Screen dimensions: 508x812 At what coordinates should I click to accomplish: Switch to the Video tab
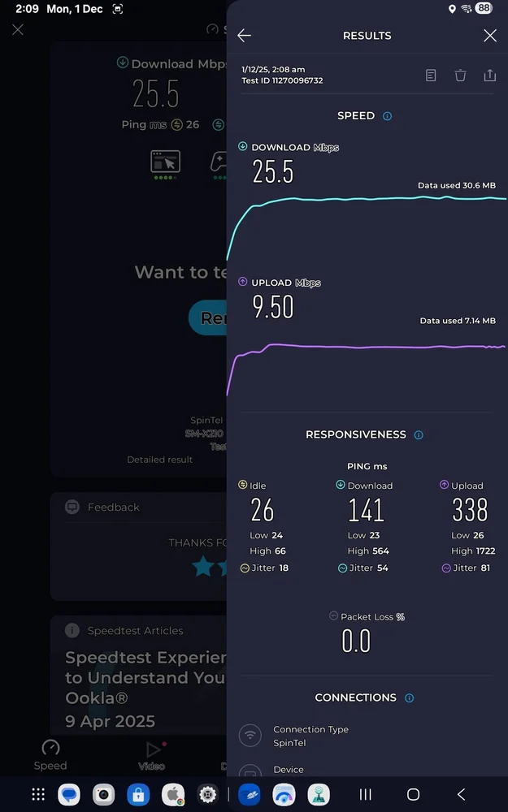tap(150, 754)
